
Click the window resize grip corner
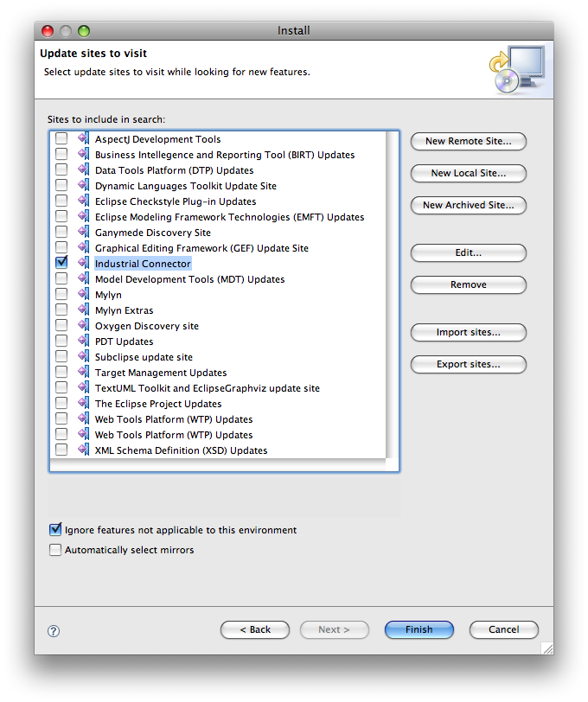tap(547, 648)
